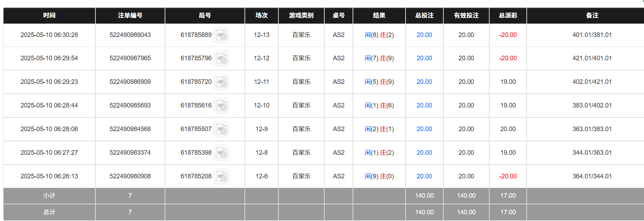Click blue 20.00 amount in row 12-11

coord(424,82)
